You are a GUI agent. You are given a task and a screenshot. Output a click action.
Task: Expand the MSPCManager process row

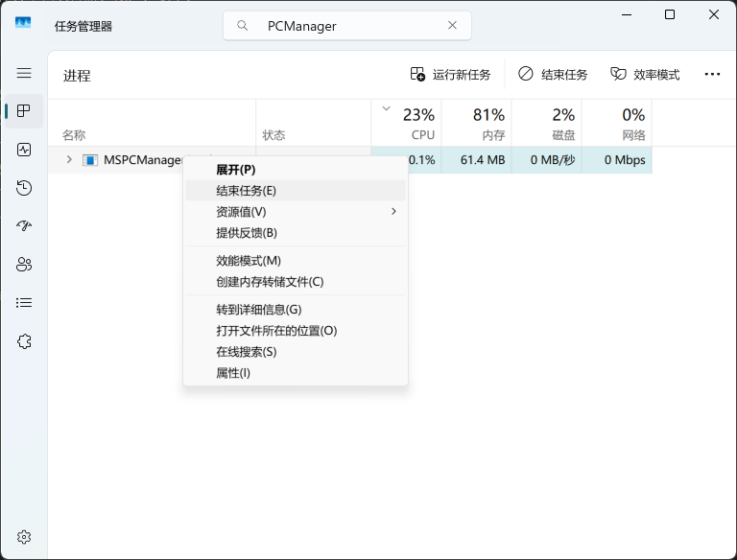69,160
